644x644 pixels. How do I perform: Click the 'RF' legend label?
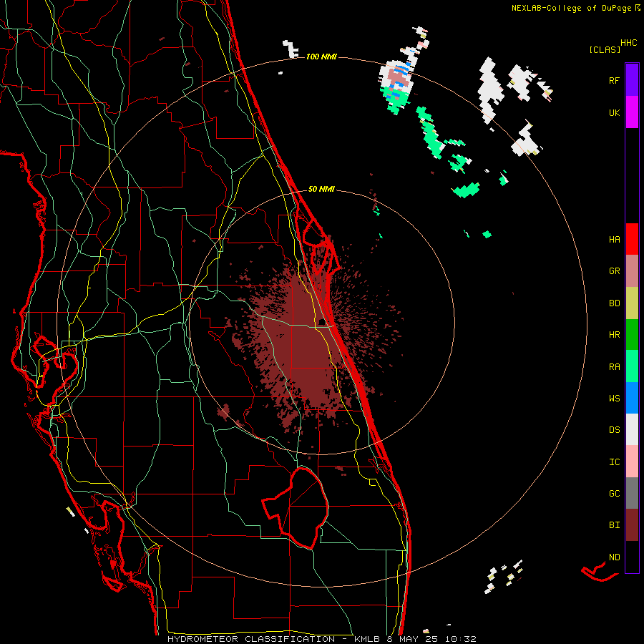pyautogui.click(x=614, y=80)
